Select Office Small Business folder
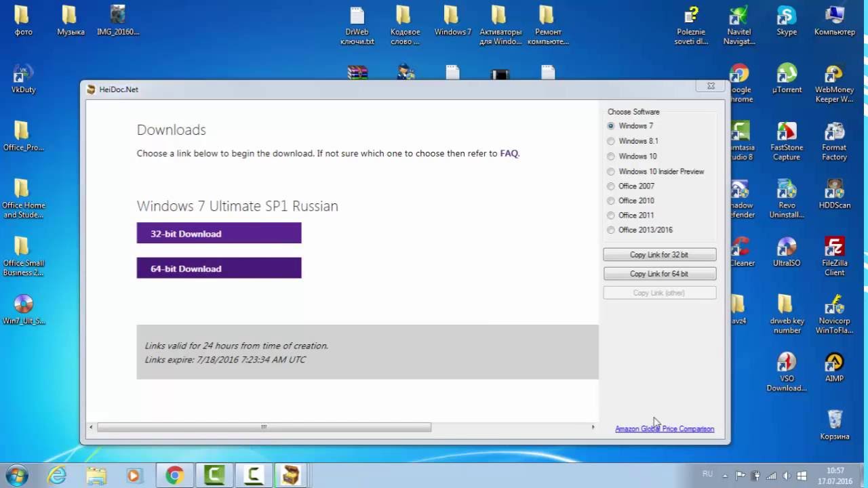868x488 pixels. coord(23,256)
